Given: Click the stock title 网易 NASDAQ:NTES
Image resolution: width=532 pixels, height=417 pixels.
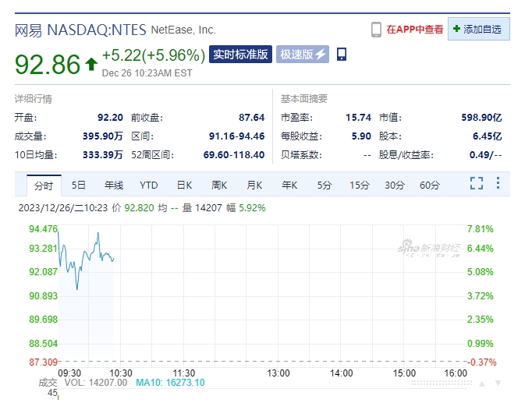Looking at the screenshot, I should coord(80,30).
